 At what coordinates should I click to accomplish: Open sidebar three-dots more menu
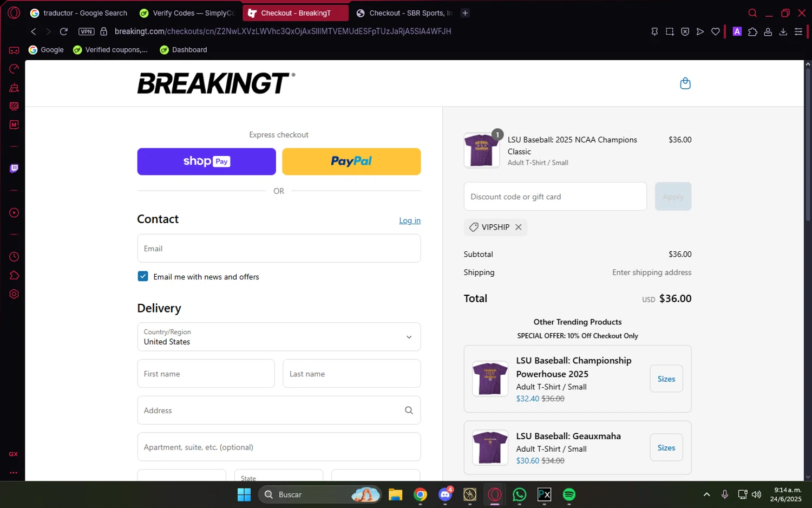(14, 472)
